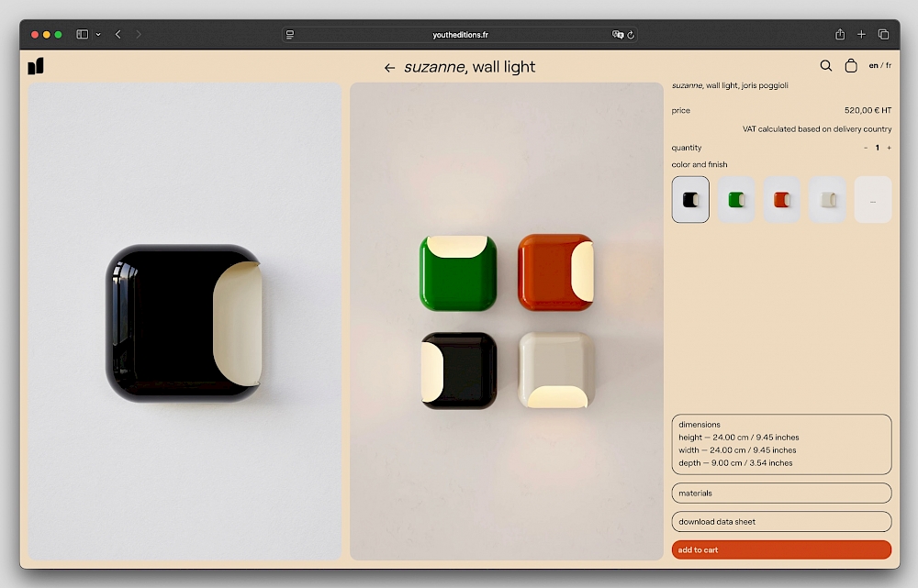Reload the page with the refresh icon
The height and width of the screenshot is (588, 918).
click(631, 35)
